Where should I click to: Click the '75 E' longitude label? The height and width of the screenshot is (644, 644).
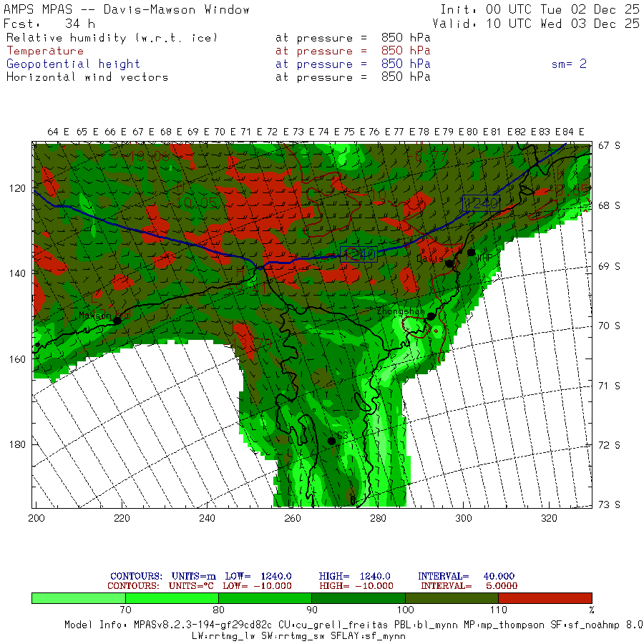coord(354,132)
